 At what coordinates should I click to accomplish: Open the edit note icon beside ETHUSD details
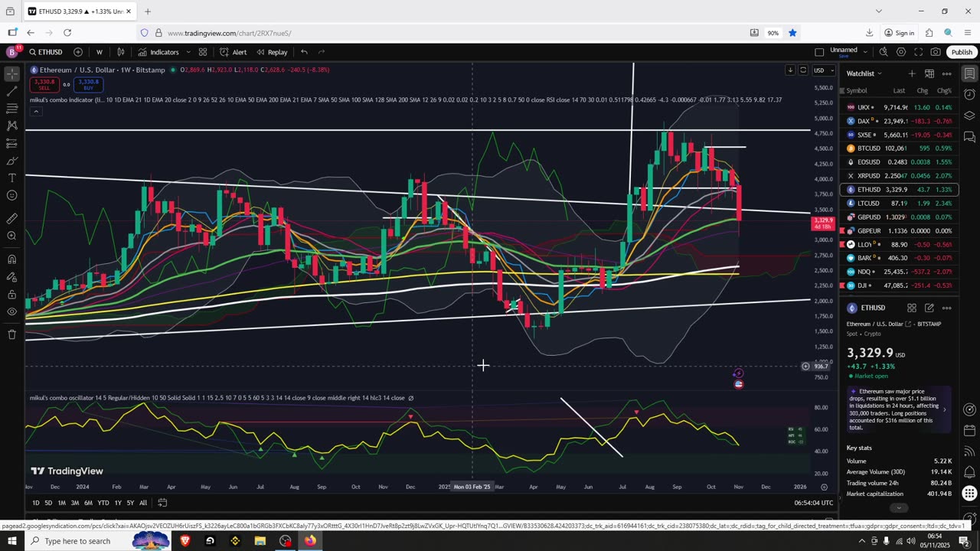click(x=929, y=308)
